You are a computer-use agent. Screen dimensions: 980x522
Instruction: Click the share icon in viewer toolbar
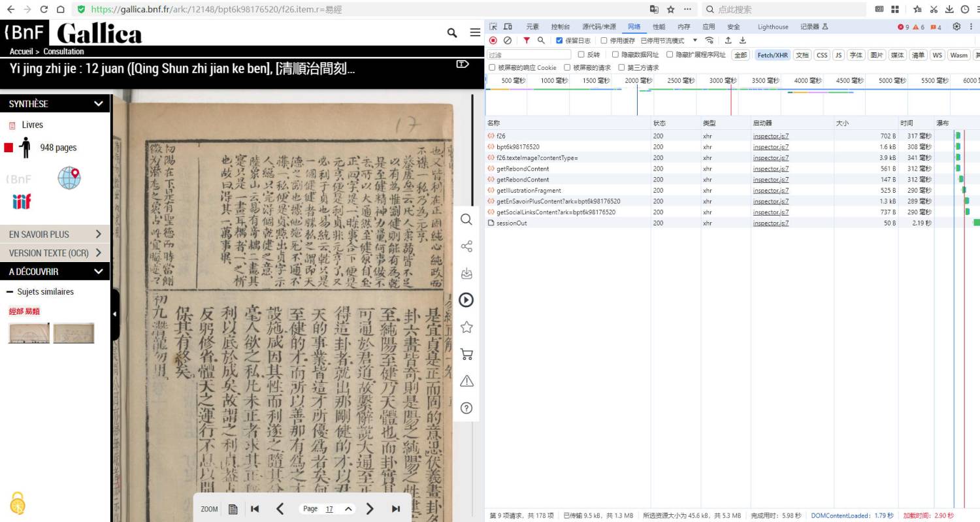pyautogui.click(x=466, y=246)
